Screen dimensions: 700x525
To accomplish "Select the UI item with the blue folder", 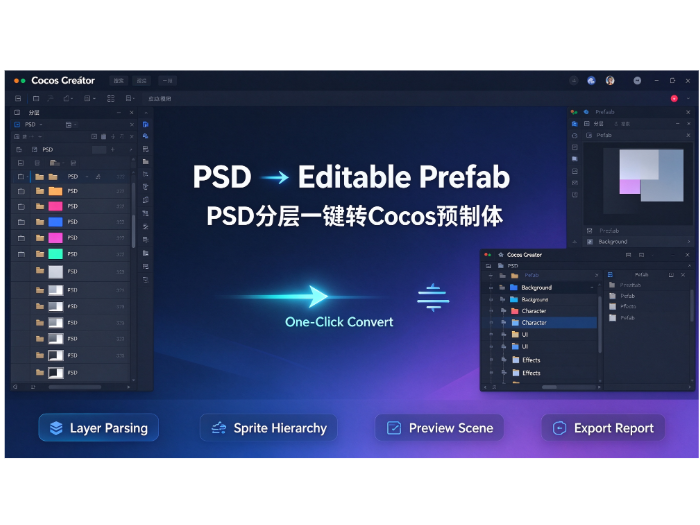I will coord(541,346).
